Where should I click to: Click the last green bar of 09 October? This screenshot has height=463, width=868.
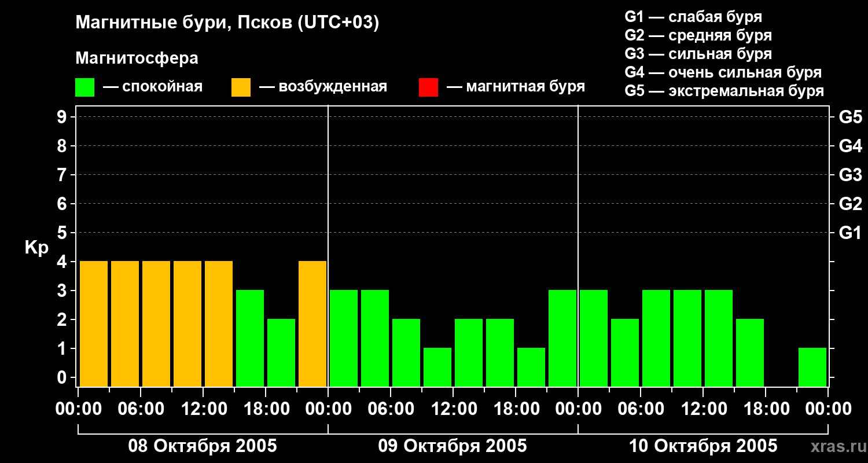[562, 338]
